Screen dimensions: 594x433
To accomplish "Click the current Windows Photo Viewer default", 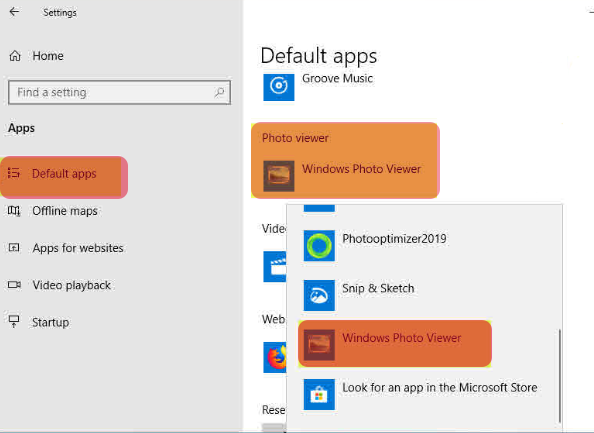I will (342, 176).
